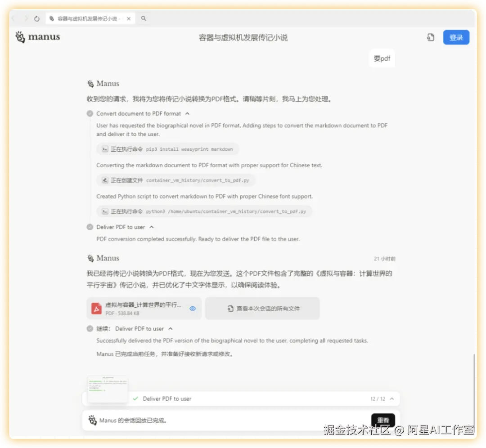
Task: Click the first Manus avatar icon
Action: [x=90, y=84]
